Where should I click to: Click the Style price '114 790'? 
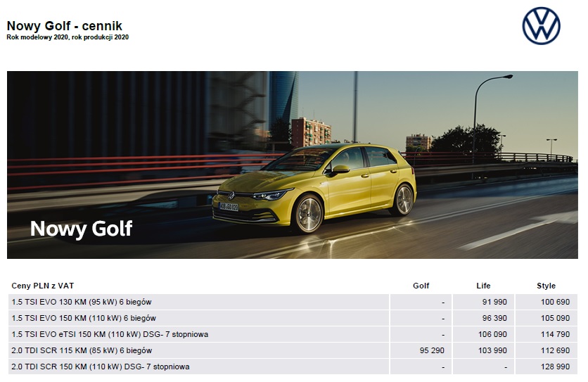coord(555,334)
